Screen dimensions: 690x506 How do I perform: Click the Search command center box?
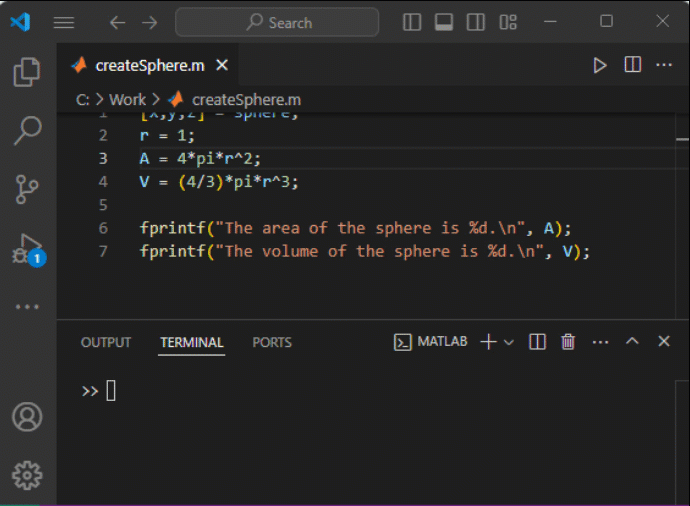[x=277, y=22]
